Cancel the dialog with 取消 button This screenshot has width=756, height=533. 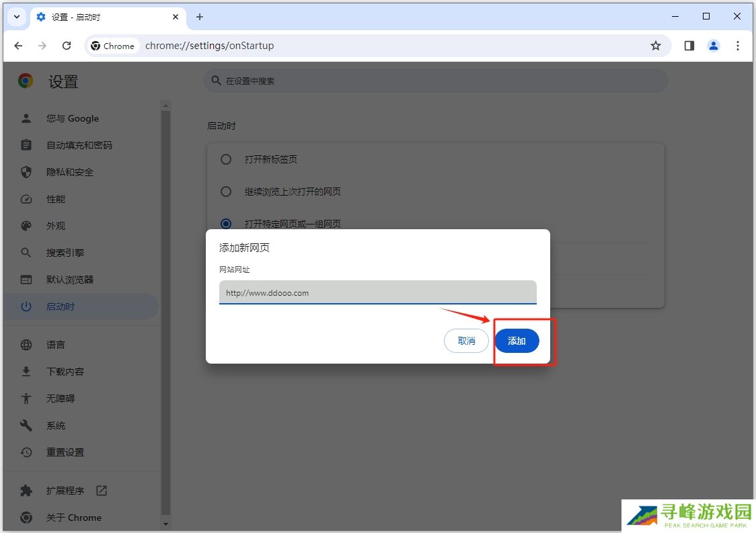click(466, 341)
